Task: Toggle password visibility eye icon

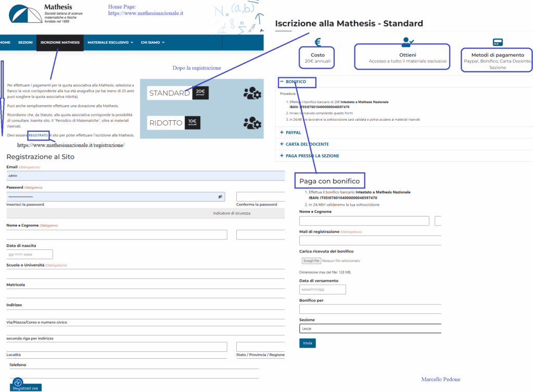Action: (x=220, y=197)
